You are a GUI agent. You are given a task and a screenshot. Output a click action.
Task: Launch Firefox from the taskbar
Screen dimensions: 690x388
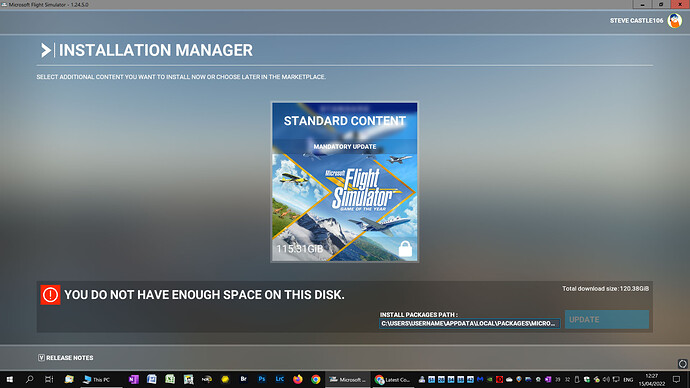point(298,379)
